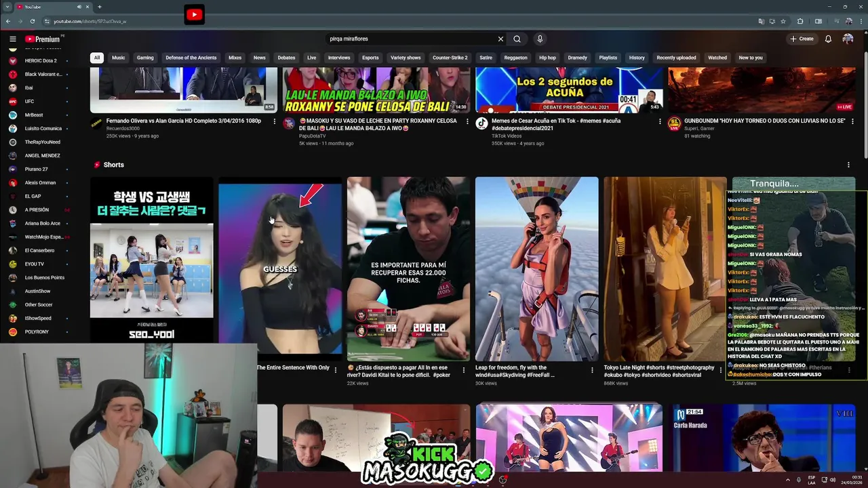Select the Reggaeton filter chip
The width and height of the screenshot is (868, 488).
click(x=515, y=58)
